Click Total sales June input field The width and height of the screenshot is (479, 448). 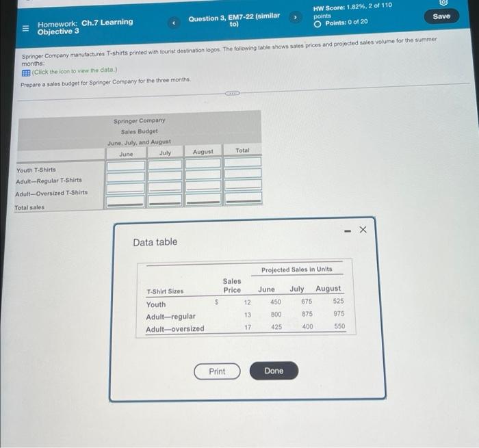point(125,201)
